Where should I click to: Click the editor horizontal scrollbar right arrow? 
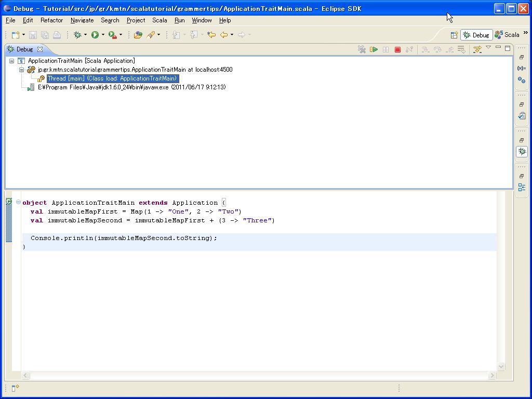(492, 375)
